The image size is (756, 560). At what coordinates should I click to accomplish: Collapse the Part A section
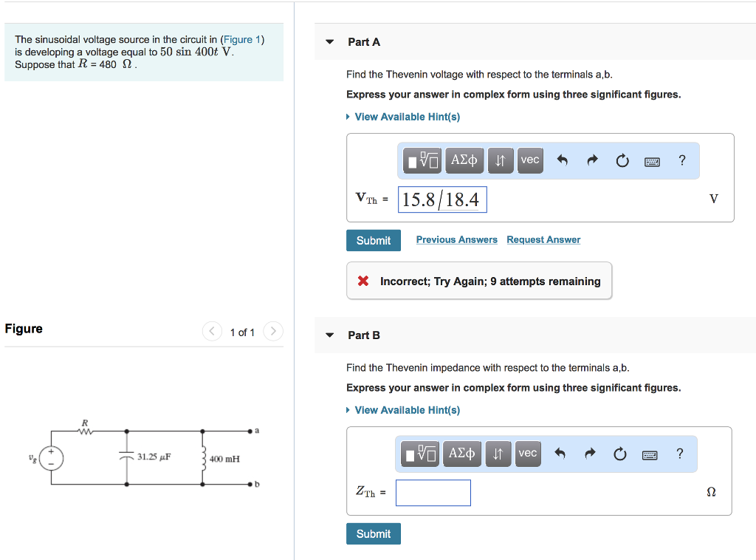click(329, 42)
